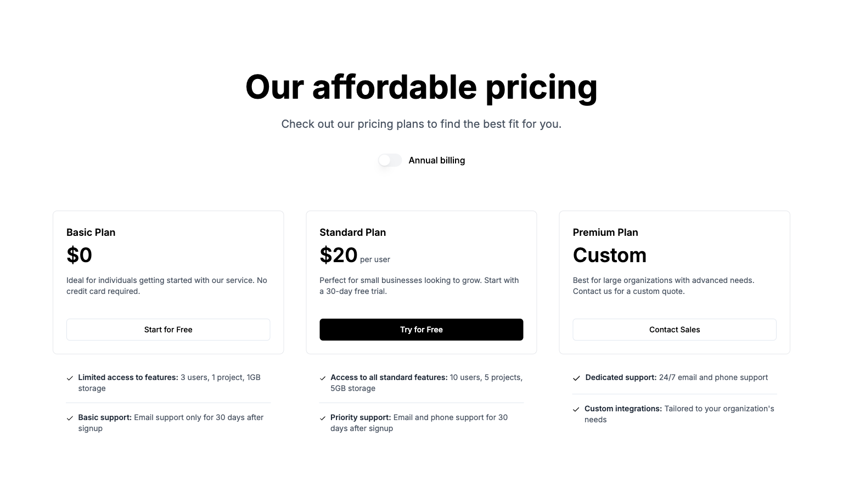Image resolution: width=843 pixels, height=504 pixels.
Task: Click the $0 price on Basic Plan
Action: (79, 256)
